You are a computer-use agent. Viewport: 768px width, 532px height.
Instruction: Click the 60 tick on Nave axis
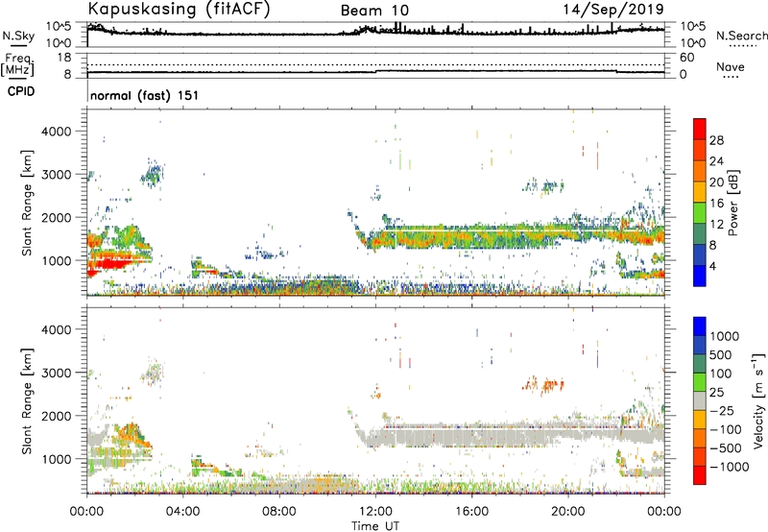[687, 58]
